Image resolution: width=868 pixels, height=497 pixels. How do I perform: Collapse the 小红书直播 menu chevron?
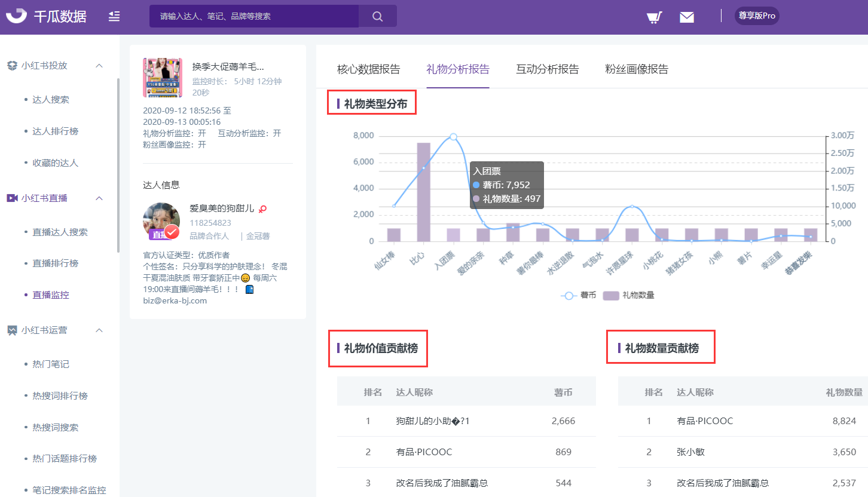pos(100,198)
